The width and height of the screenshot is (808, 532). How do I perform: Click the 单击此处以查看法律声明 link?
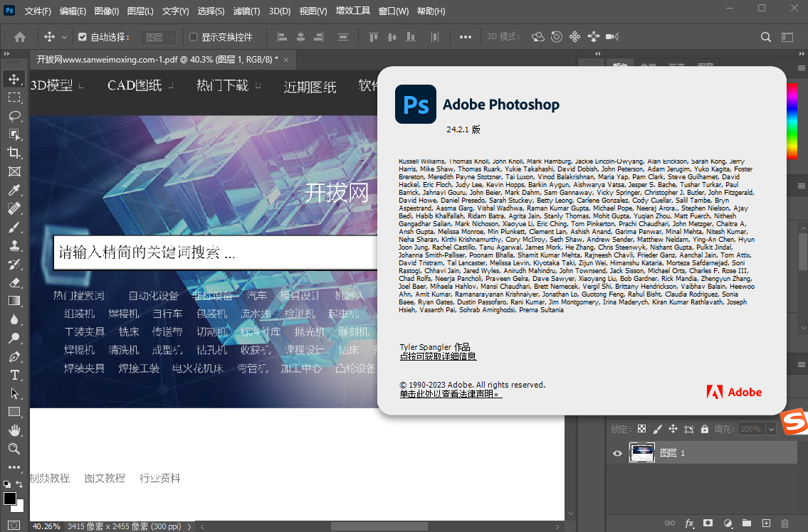[x=450, y=394]
